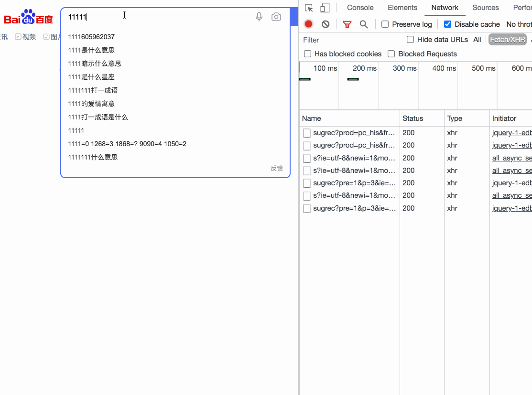532x395 pixels.
Task: Open network search with the magnifier icon
Action: 364,24
